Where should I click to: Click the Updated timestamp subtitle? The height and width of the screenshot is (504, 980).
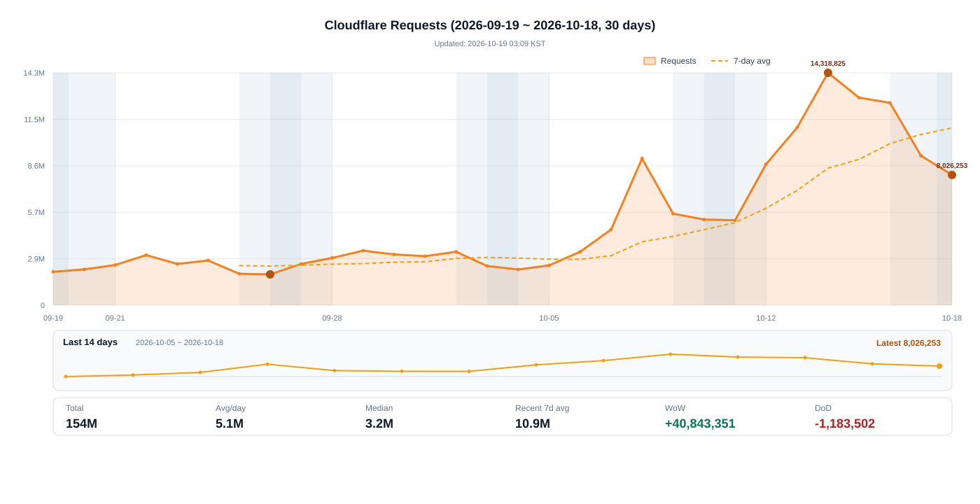[490, 43]
